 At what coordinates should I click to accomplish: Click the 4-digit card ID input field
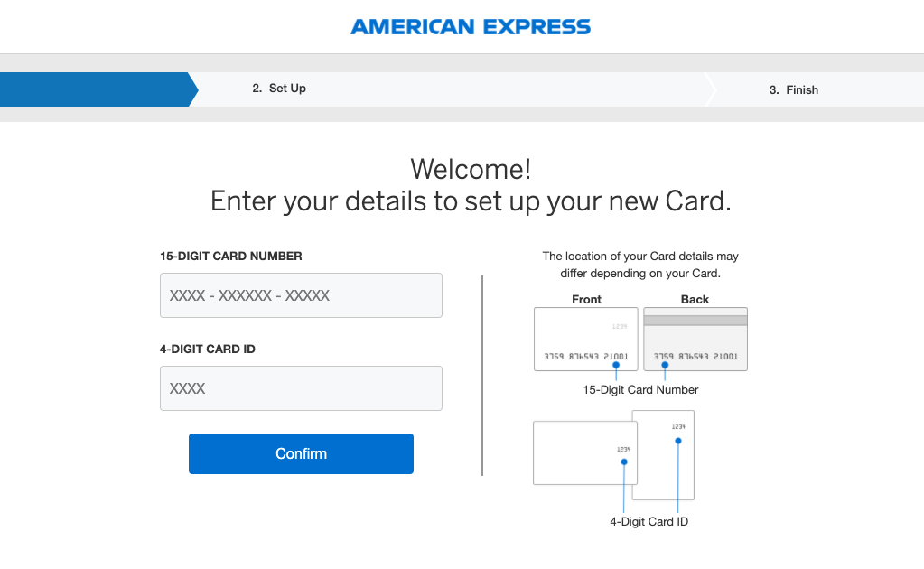(x=301, y=387)
